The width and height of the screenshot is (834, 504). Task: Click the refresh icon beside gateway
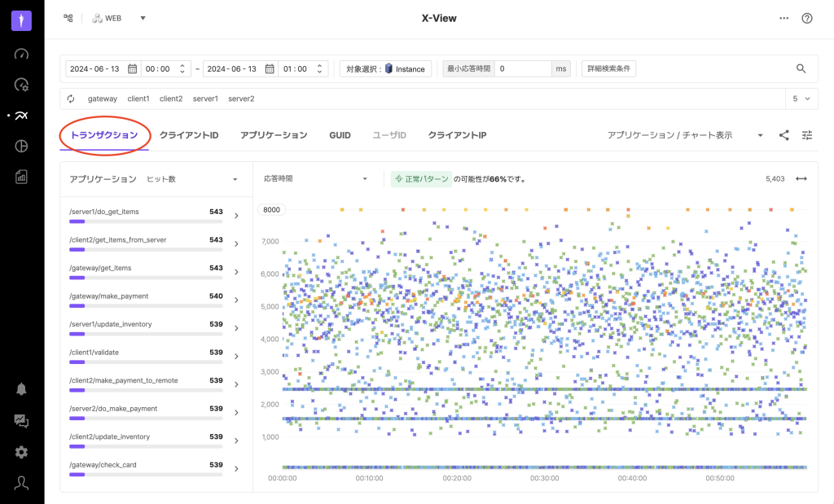point(72,99)
